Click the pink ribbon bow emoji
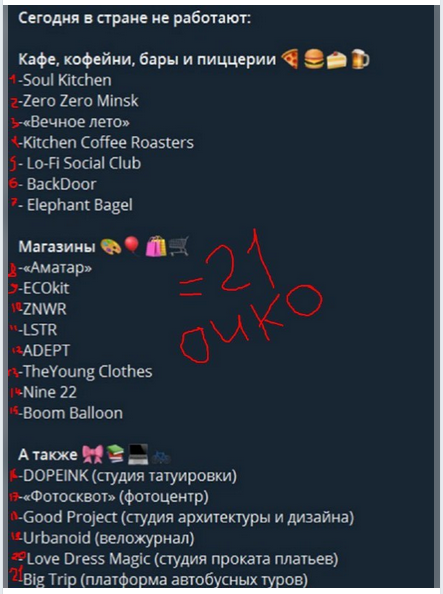The width and height of the screenshot is (443, 594). 92,454
